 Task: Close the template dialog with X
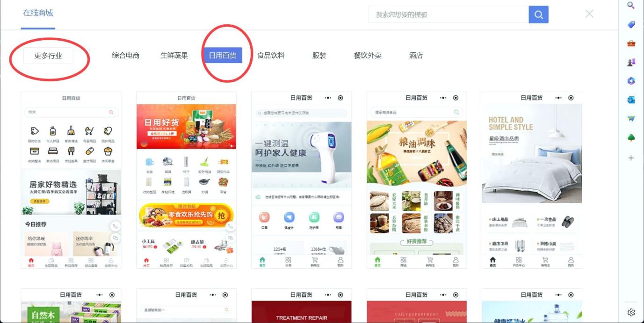tap(589, 14)
